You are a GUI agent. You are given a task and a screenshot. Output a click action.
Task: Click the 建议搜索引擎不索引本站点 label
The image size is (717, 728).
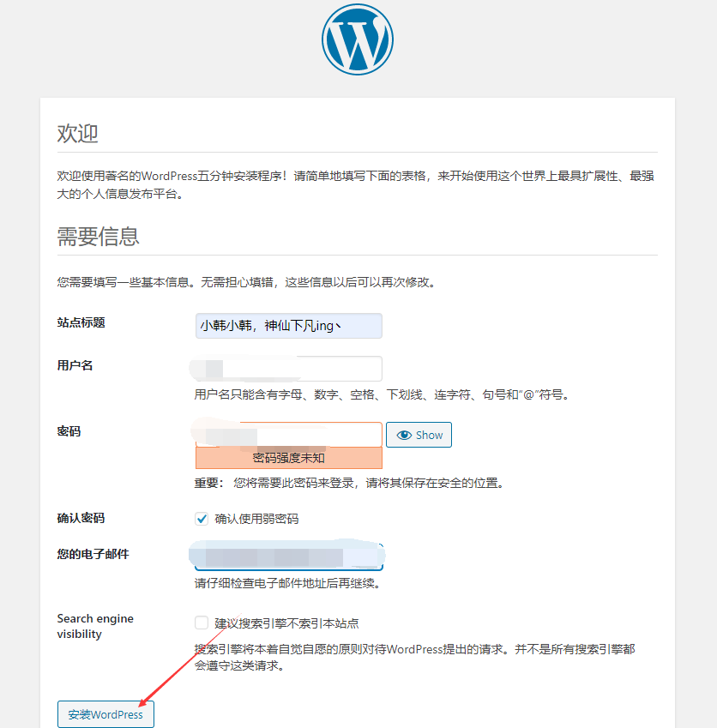click(x=286, y=623)
